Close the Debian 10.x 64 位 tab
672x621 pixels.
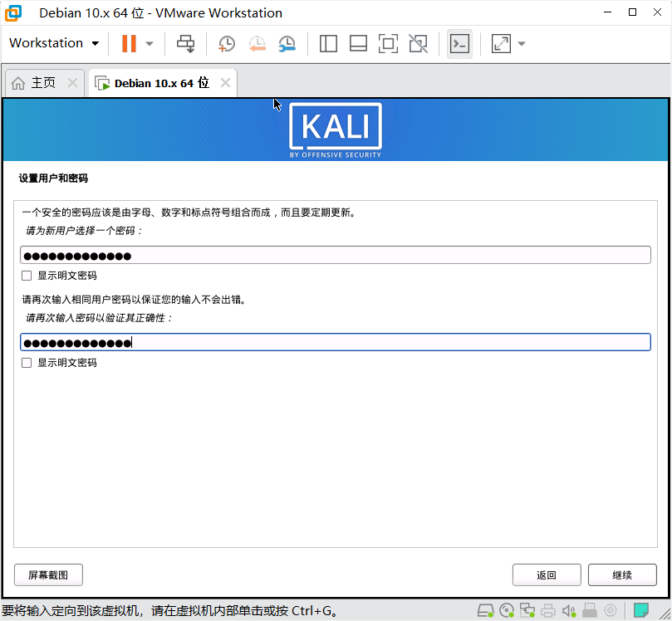pos(225,83)
